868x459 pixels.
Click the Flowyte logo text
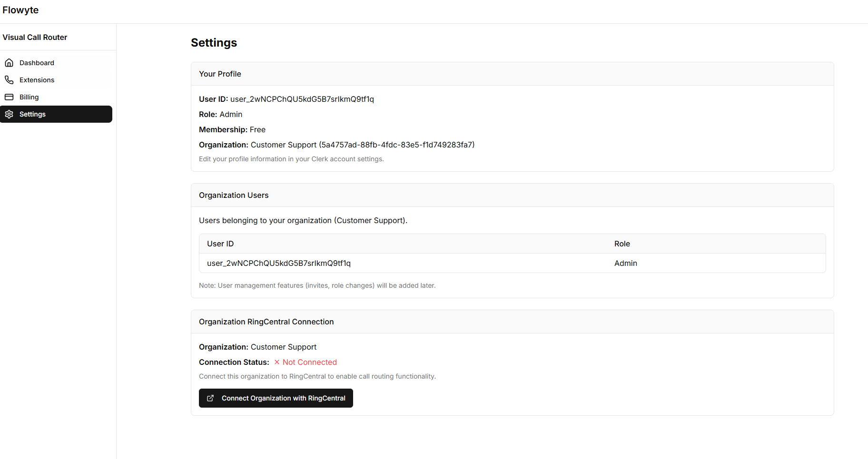tap(20, 10)
